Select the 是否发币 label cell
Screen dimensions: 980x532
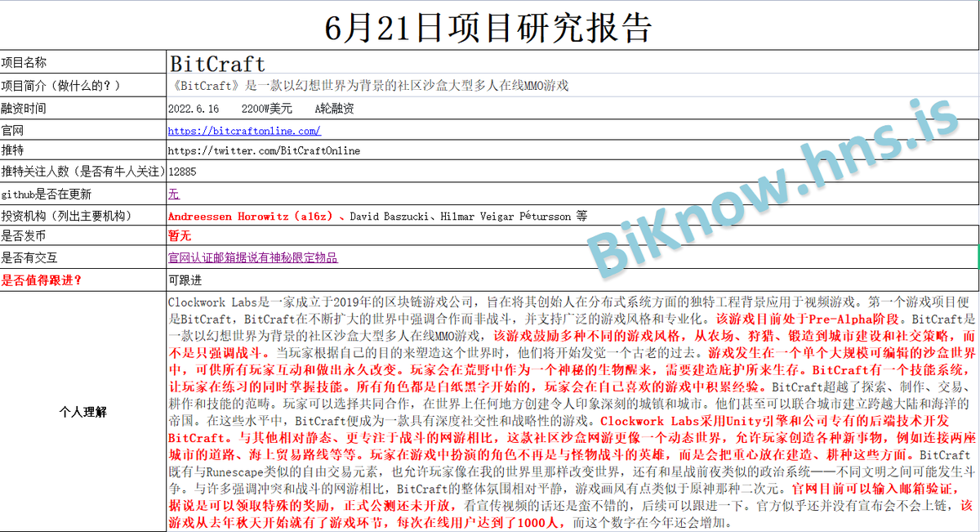click(82, 236)
